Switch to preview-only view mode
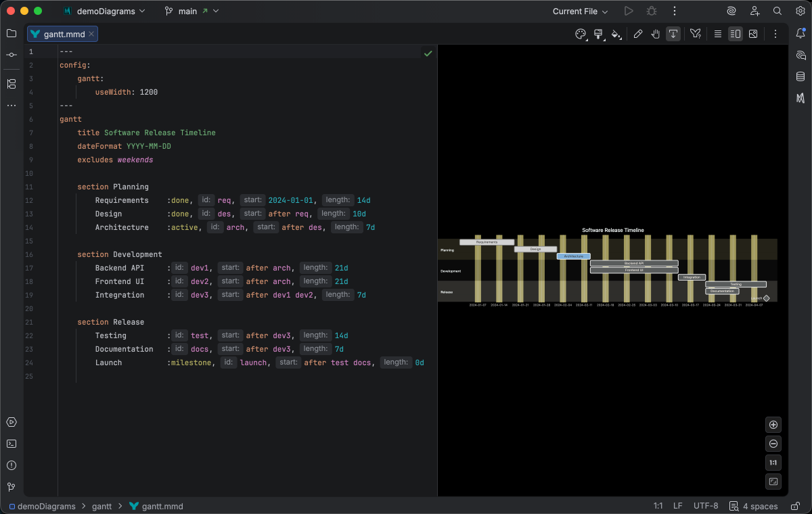The image size is (812, 514). pyautogui.click(x=753, y=34)
